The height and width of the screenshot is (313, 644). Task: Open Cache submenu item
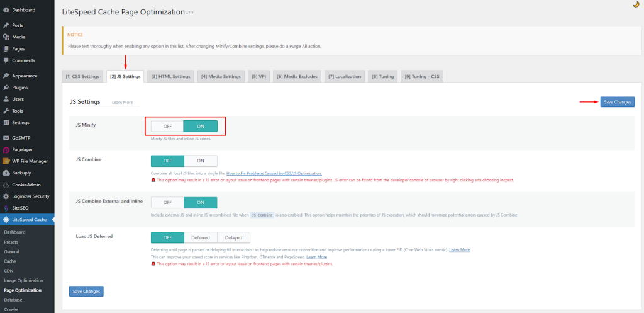10,261
